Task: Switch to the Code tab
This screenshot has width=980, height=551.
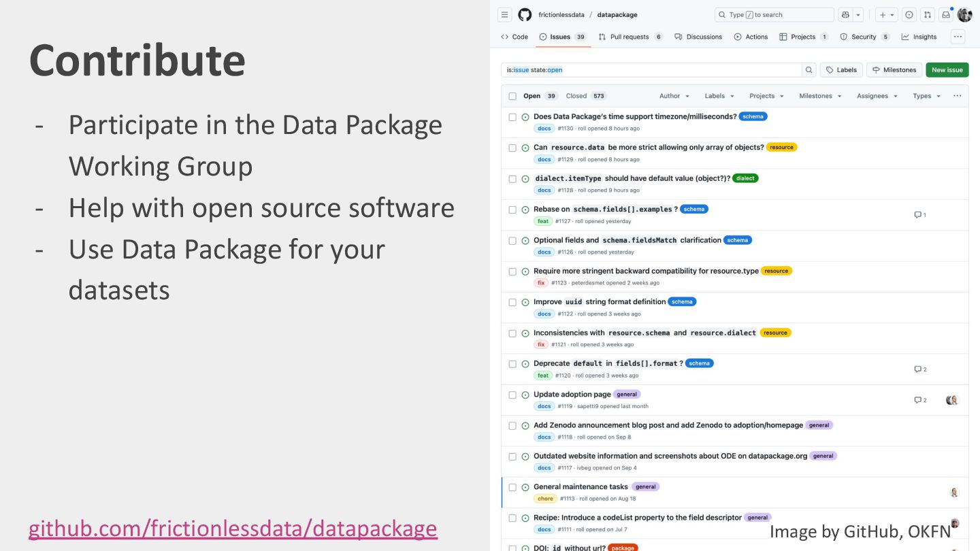Action: (514, 37)
